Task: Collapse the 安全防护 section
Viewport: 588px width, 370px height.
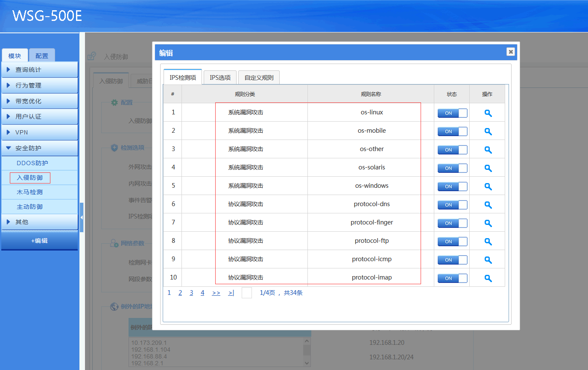Action: click(39, 148)
